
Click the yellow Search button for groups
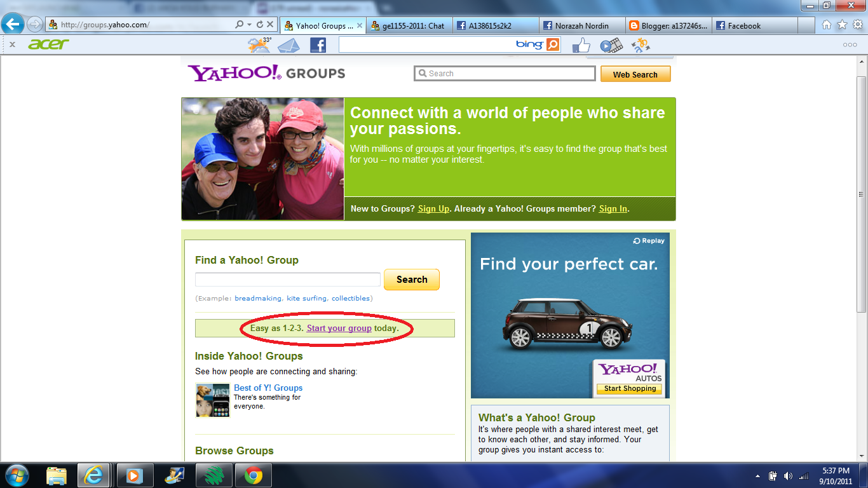pos(412,280)
